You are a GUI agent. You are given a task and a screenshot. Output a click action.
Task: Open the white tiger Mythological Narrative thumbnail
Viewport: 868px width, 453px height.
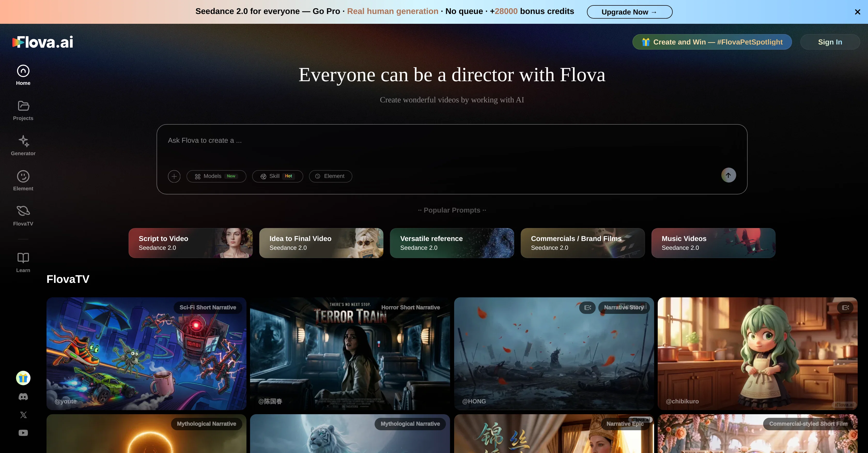(350, 434)
